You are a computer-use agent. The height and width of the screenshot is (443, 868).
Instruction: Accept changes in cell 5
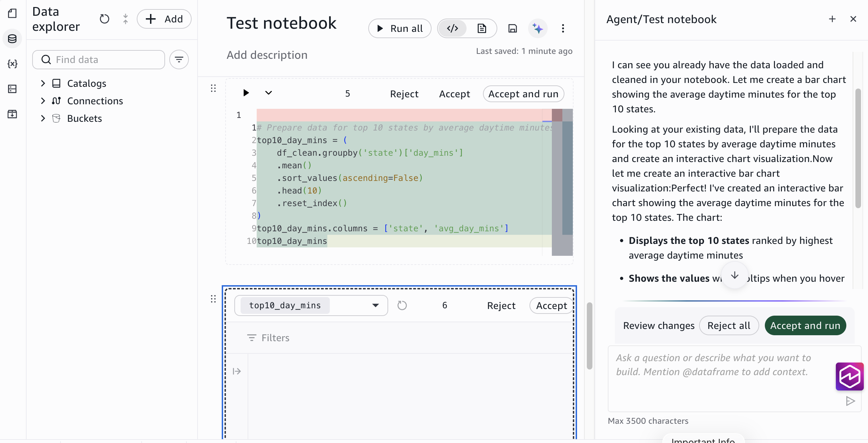pos(455,94)
